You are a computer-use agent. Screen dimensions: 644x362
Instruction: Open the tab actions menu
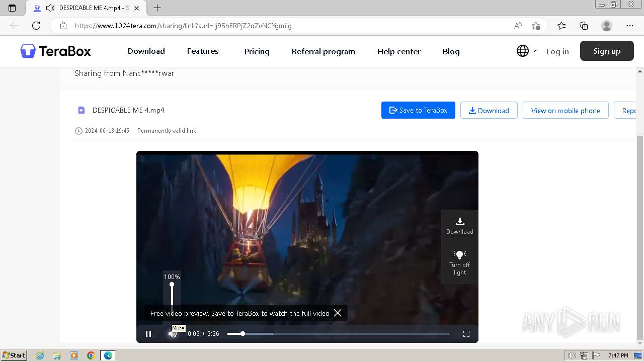tap(12, 8)
